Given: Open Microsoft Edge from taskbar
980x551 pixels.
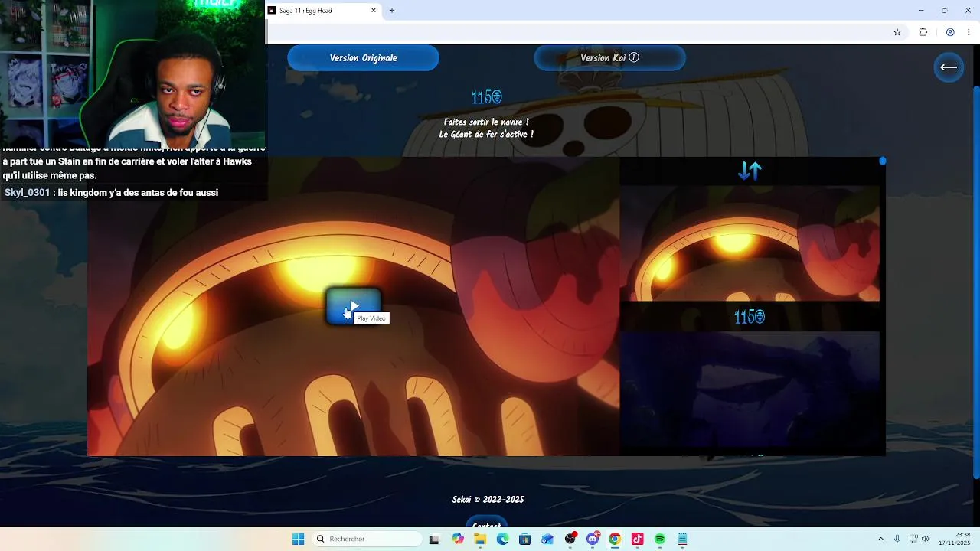Looking at the screenshot, I should point(502,539).
